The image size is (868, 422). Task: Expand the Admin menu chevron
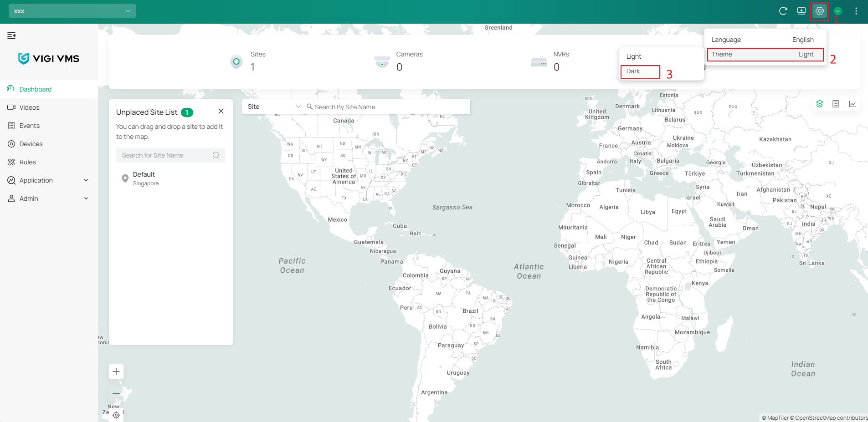86,198
